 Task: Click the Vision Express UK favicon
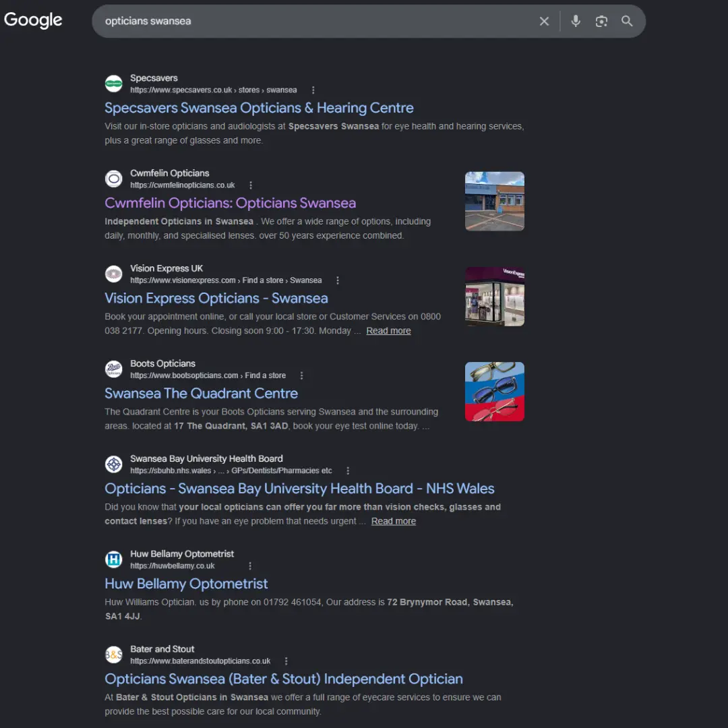click(x=114, y=274)
